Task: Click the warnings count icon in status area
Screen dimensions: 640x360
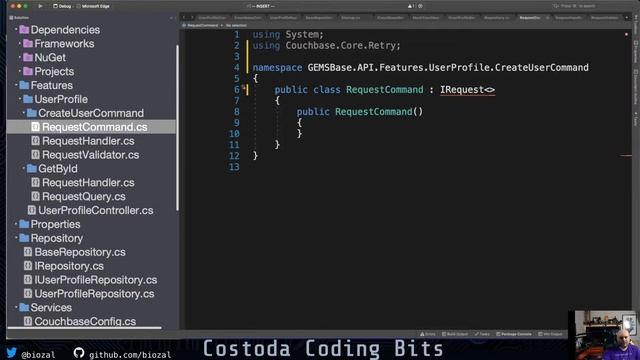Action: click(x=410, y=6)
